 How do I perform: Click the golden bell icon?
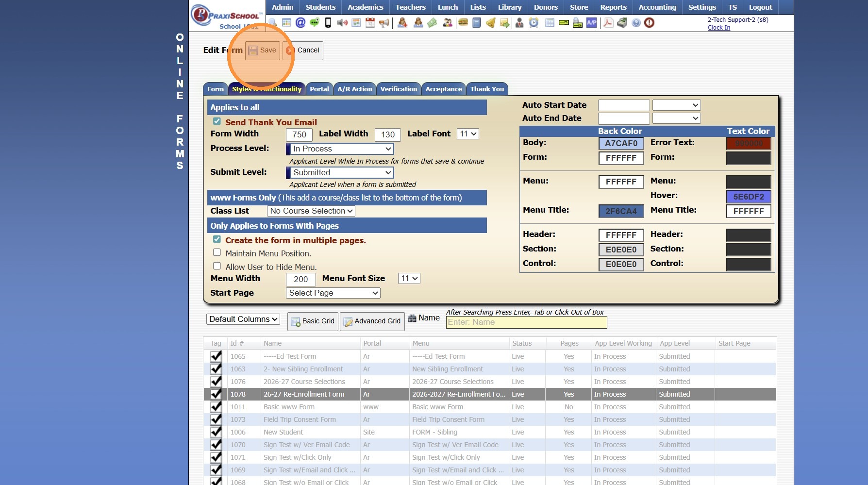pos(491,22)
